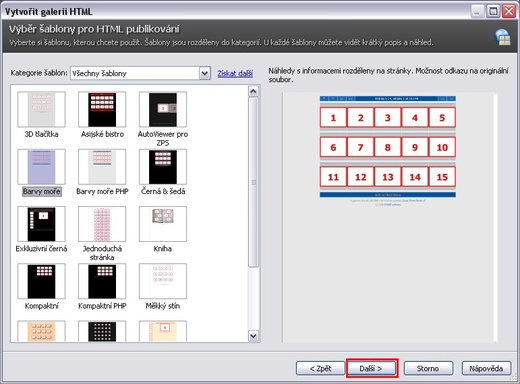Image resolution: width=520 pixels, height=384 pixels.
Task: Select the black dotted template in the bottom row
Action: coord(102,331)
